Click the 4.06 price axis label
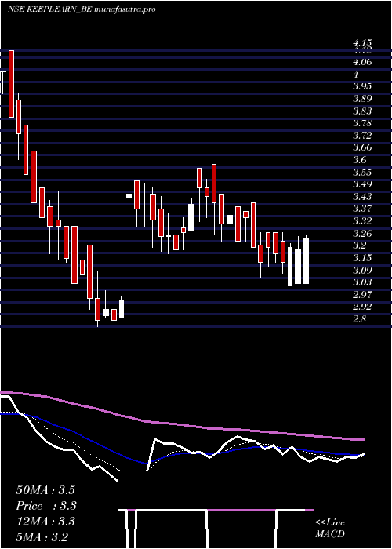392x549 pixels. pyautogui.click(x=362, y=62)
